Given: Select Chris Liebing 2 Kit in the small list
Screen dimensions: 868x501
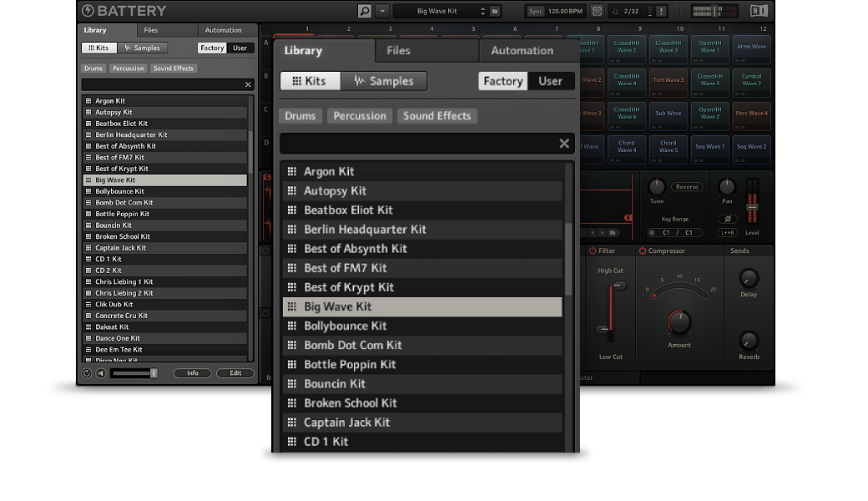Looking at the screenshot, I should click(x=165, y=293).
